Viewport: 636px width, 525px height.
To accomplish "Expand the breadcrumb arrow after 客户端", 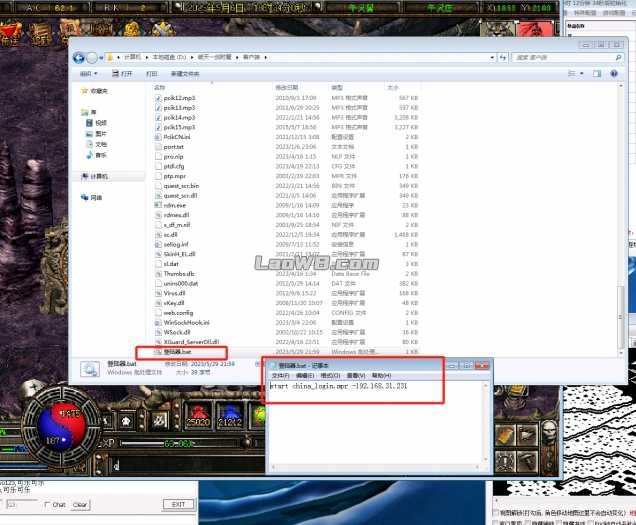I will (x=266, y=57).
